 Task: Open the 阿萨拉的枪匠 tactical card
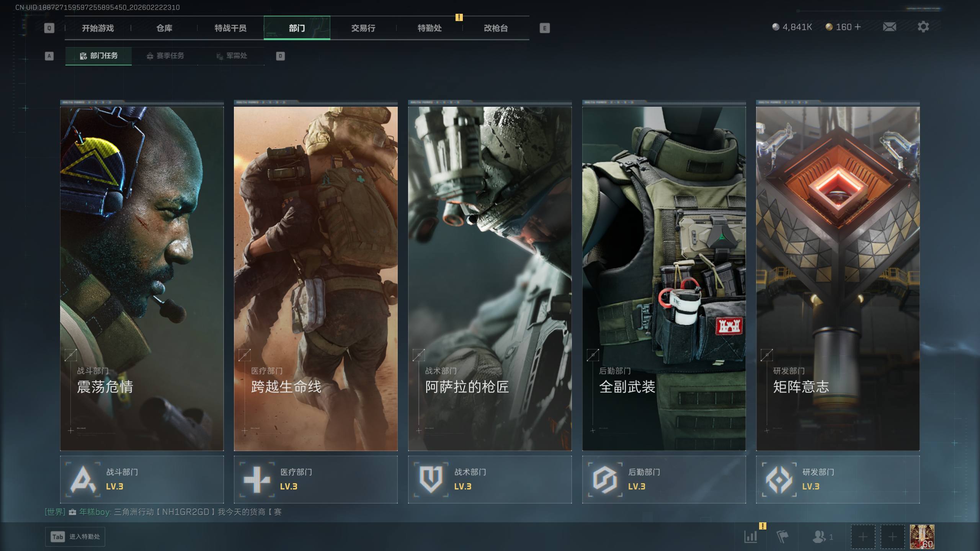click(490, 278)
